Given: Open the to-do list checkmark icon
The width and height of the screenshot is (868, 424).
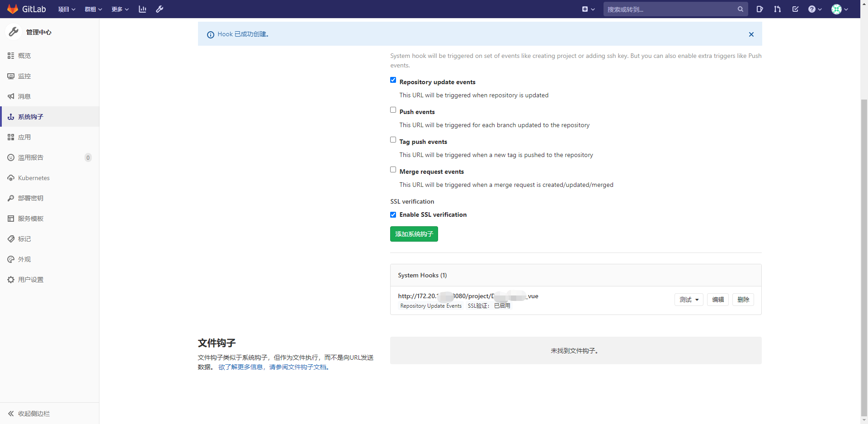Looking at the screenshot, I should click(796, 9).
